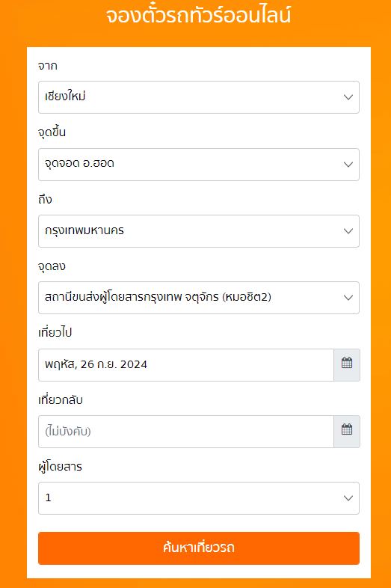Click the เที่ยวกลับ field label
This screenshot has height=588, width=391.
61,399
